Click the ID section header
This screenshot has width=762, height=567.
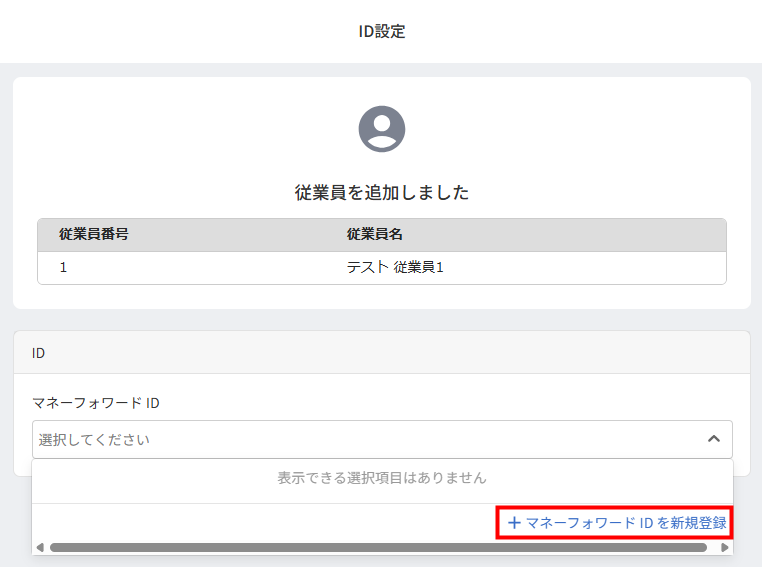[x=382, y=353]
